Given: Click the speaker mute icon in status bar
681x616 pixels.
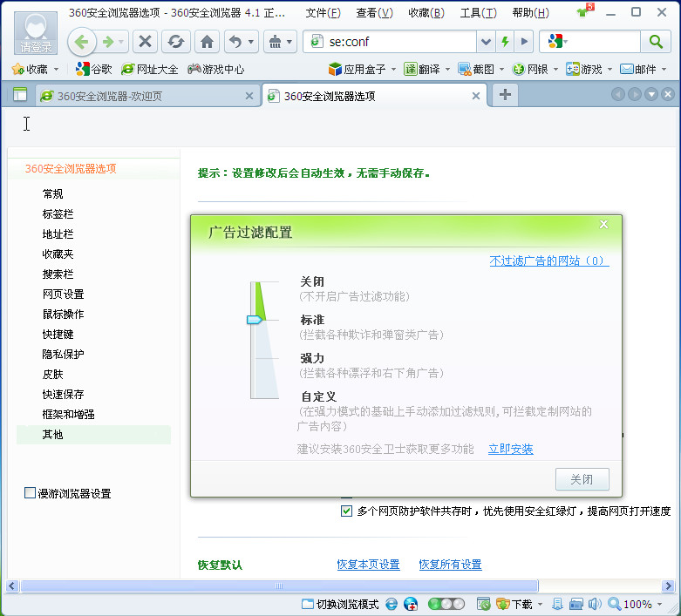Looking at the screenshot, I should (595, 604).
